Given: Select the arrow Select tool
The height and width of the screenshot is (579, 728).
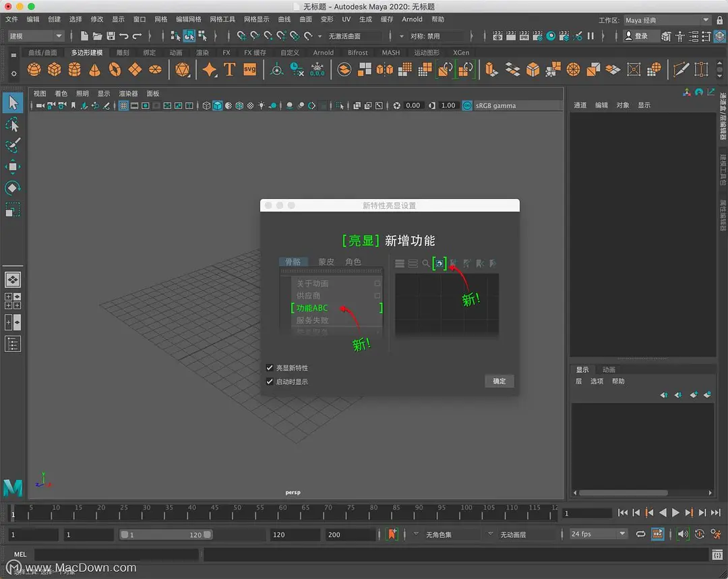Looking at the screenshot, I should [x=13, y=102].
